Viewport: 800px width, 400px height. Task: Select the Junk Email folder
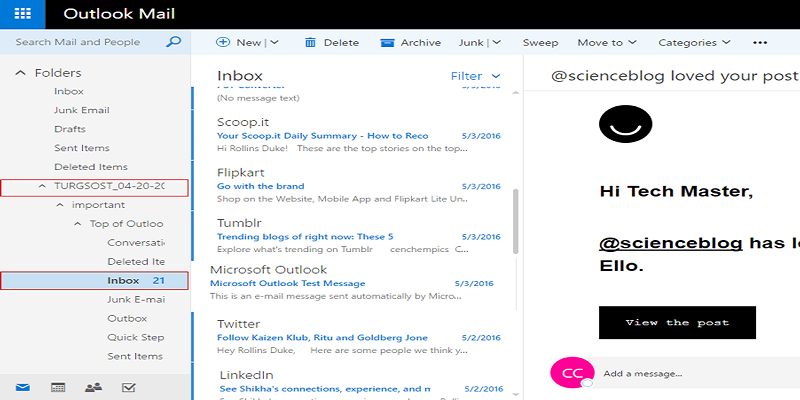(82, 110)
